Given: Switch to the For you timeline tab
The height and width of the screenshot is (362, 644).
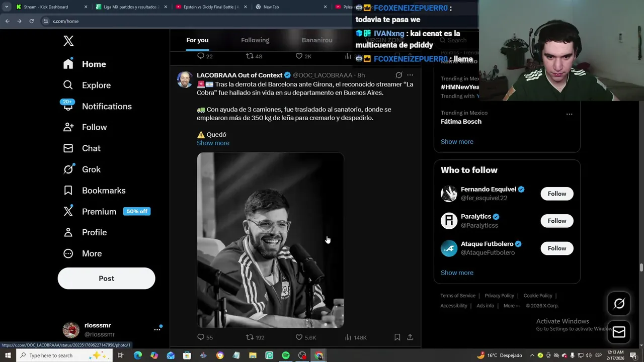Looking at the screenshot, I should (x=197, y=40).
